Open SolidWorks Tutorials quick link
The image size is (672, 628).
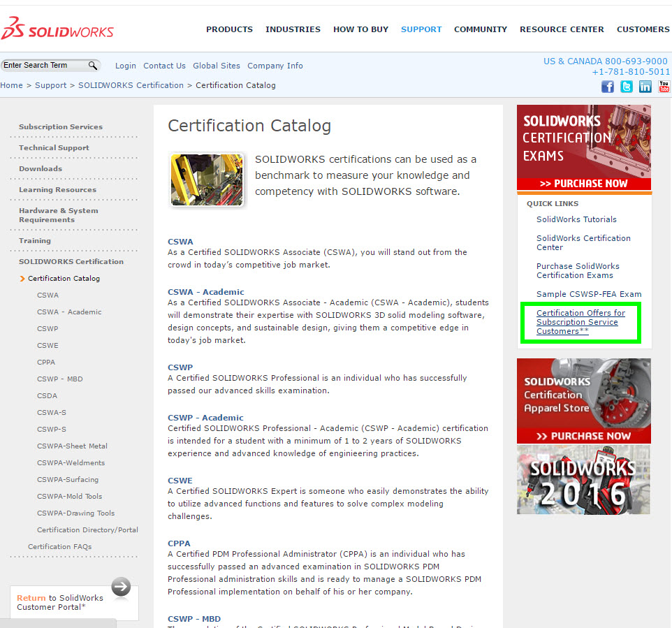pos(576,219)
